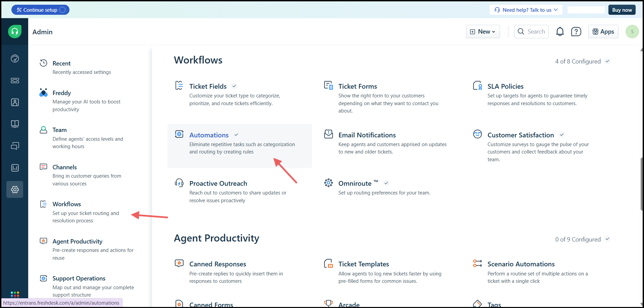
Task: Click the Ticket Forms icon
Action: coord(328,85)
